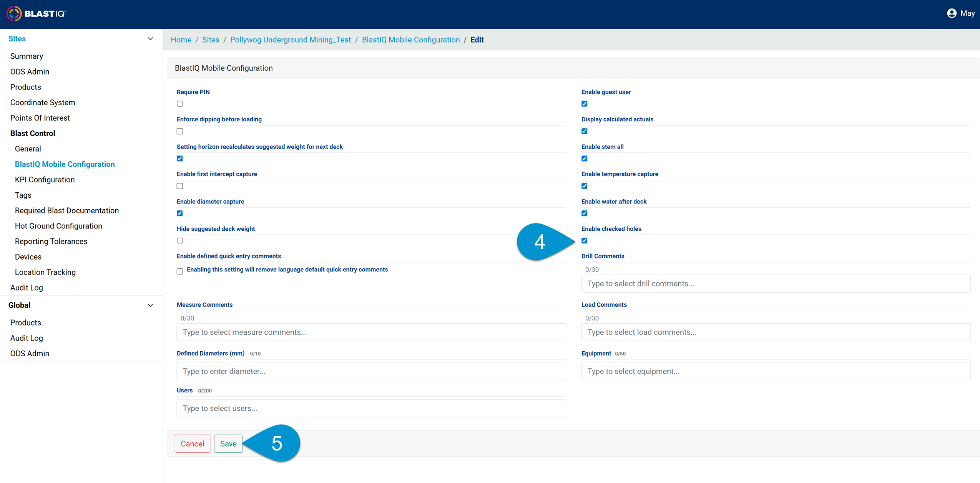Click user name May in header
Screen dimensions: 980x483
coord(967,13)
